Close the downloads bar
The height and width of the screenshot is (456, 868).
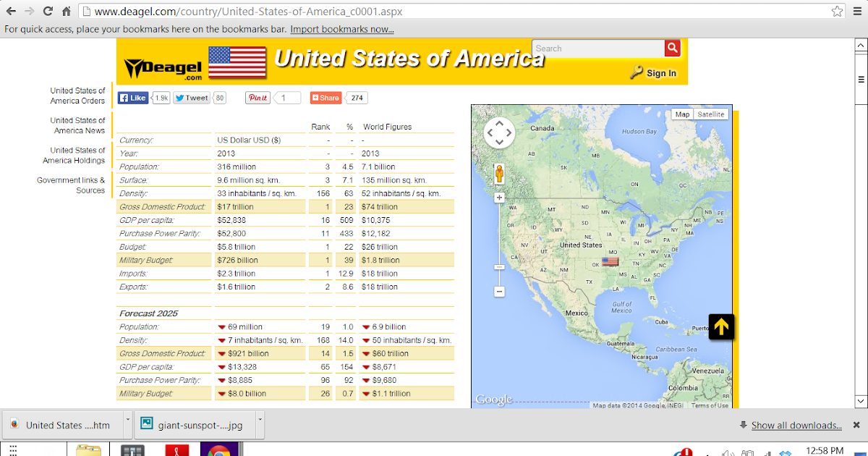click(856, 425)
